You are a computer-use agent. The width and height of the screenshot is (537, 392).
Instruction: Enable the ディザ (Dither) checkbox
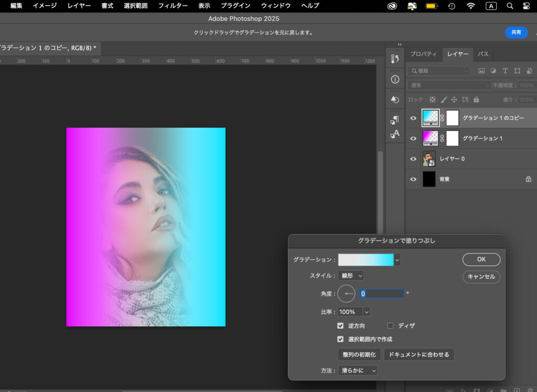click(390, 325)
